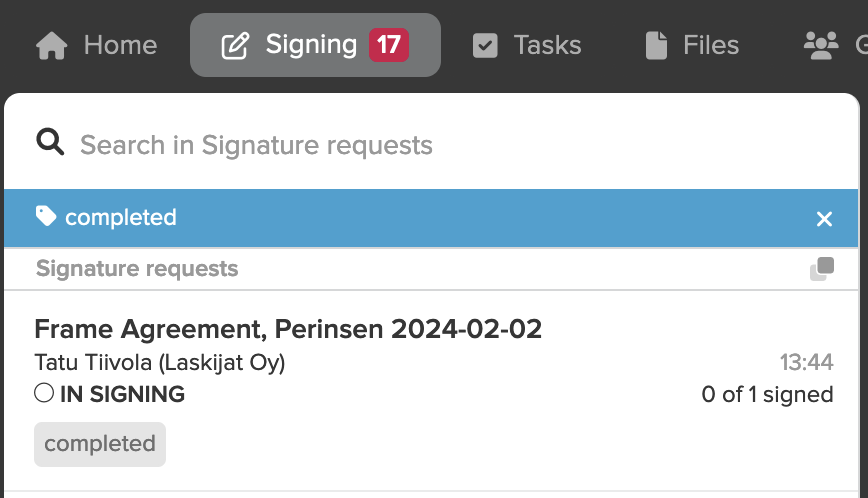Click the Home house icon
The width and height of the screenshot is (868, 498).
51,45
